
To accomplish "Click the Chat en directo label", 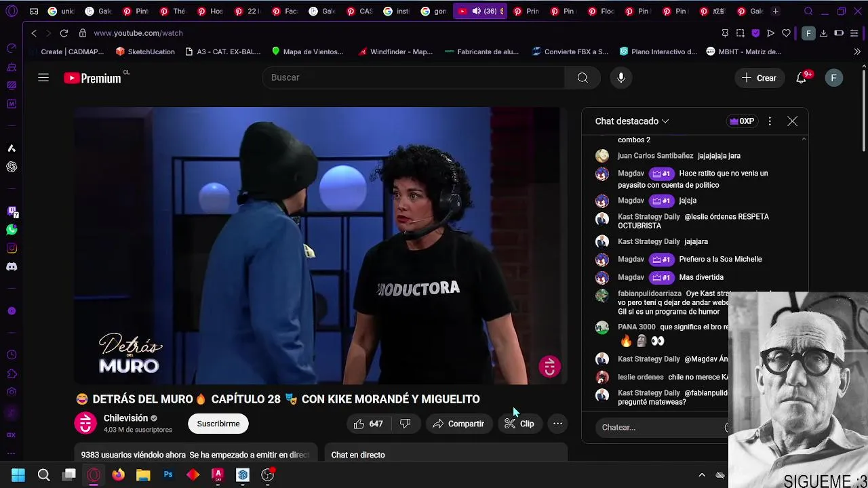I will click(358, 455).
